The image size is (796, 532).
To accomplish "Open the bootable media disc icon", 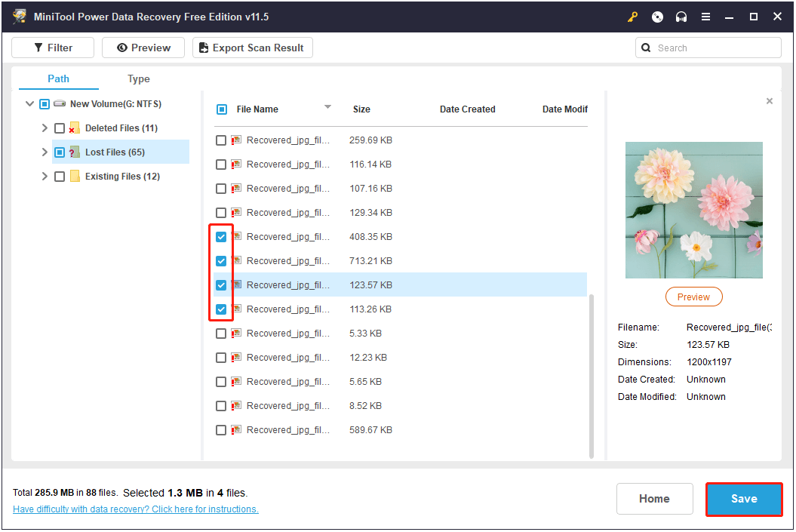I will pos(657,17).
